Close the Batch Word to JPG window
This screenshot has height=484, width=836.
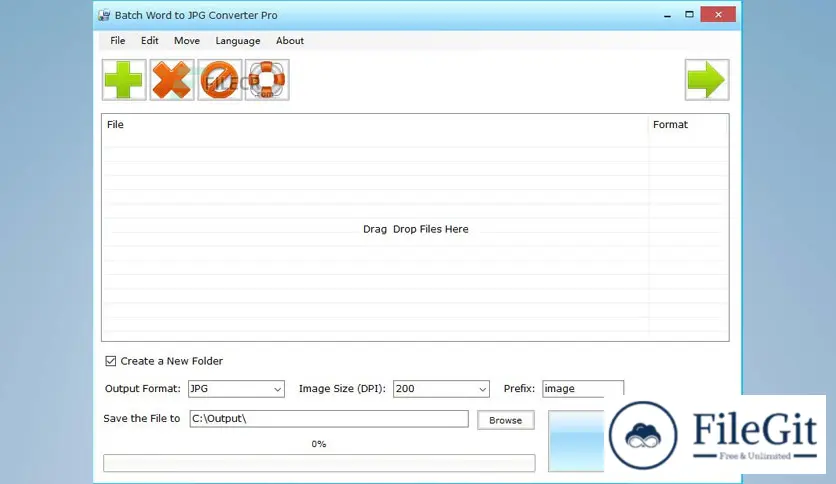(718, 14)
